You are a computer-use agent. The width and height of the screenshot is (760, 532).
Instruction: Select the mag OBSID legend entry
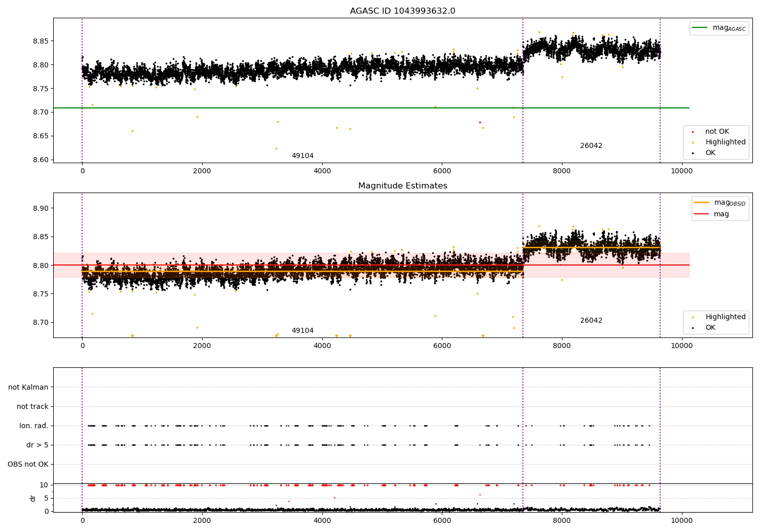[x=719, y=203]
